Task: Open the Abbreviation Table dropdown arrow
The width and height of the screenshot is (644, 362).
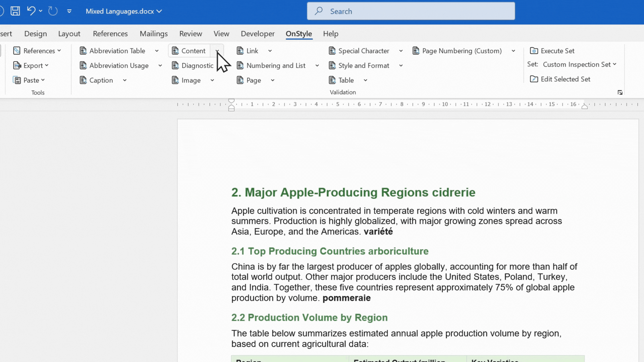Action: (157, 51)
